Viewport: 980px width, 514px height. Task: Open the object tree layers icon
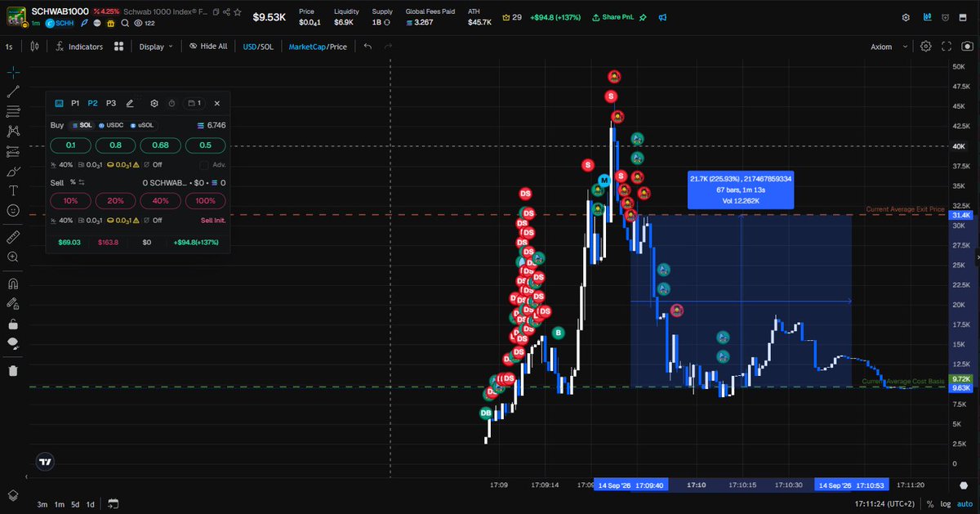pyautogui.click(x=13, y=495)
